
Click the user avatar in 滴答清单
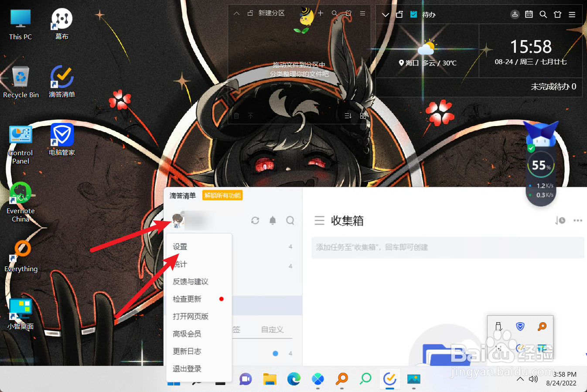tap(177, 221)
